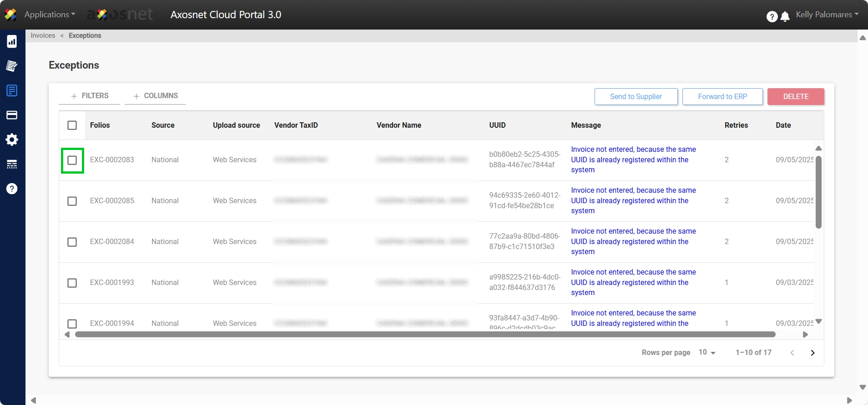Open the sidebar help question mark

tap(12, 189)
